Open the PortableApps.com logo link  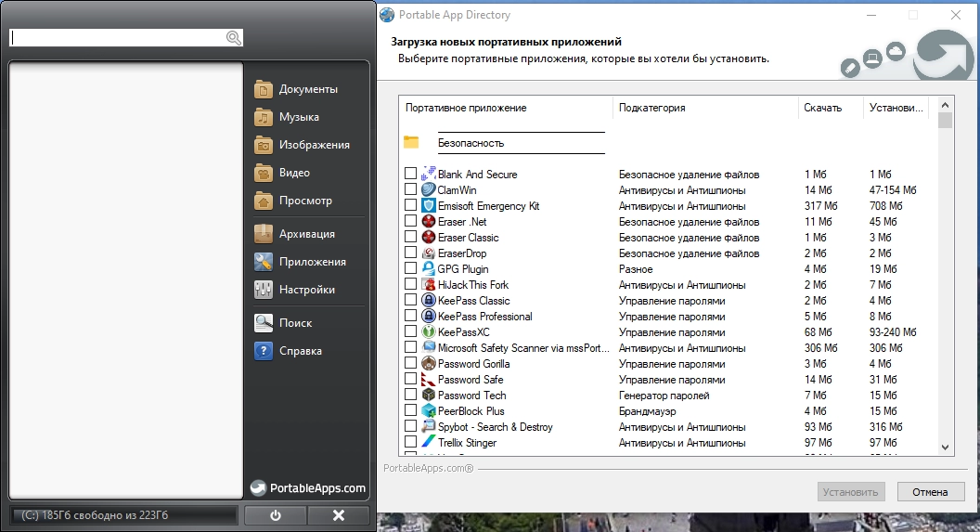click(x=308, y=488)
